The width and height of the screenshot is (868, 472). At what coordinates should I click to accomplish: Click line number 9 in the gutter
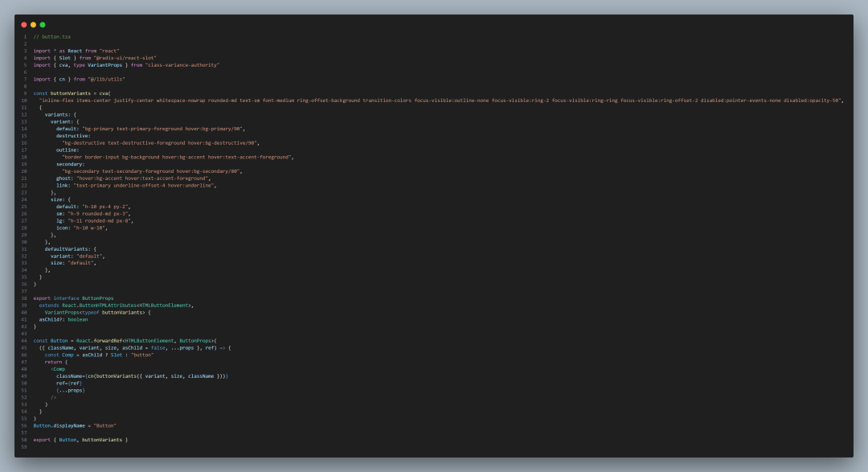(x=25, y=93)
